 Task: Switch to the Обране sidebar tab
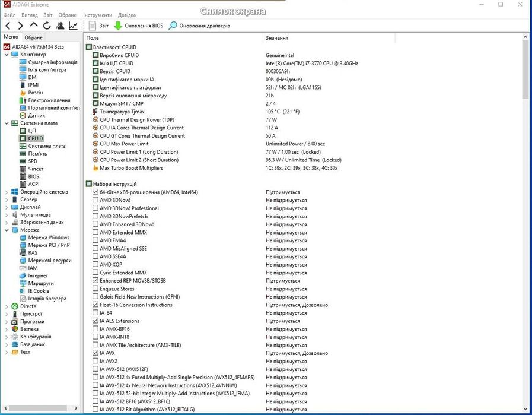click(34, 37)
